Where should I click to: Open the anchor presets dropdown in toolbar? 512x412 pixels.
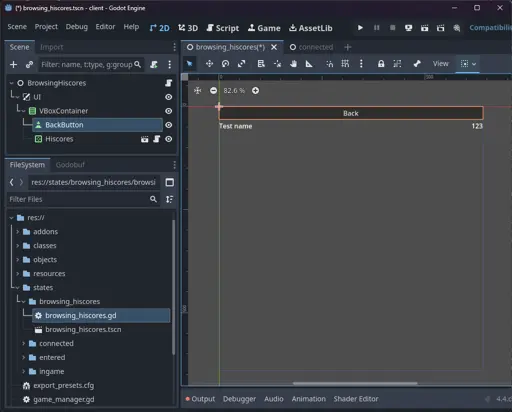pos(468,64)
